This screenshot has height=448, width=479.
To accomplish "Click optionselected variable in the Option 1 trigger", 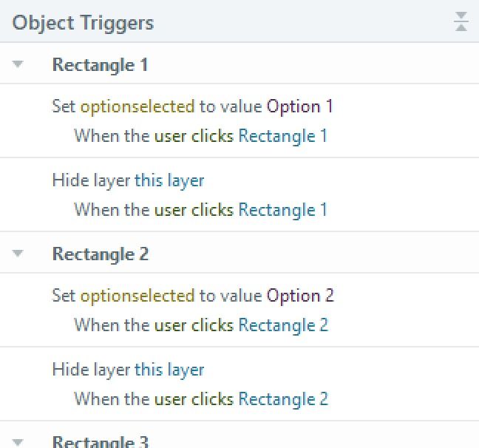I will pyautogui.click(x=137, y=106).
